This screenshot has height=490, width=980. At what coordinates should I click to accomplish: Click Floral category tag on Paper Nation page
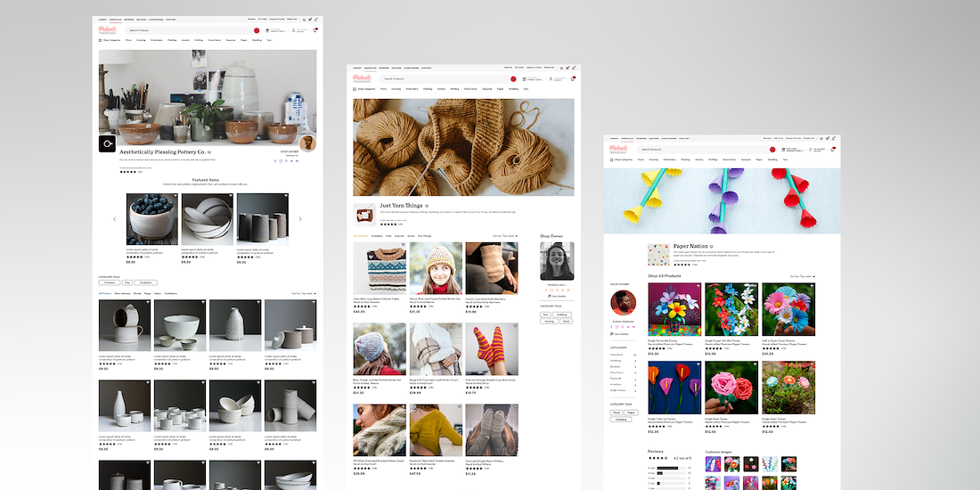(617, 412)
